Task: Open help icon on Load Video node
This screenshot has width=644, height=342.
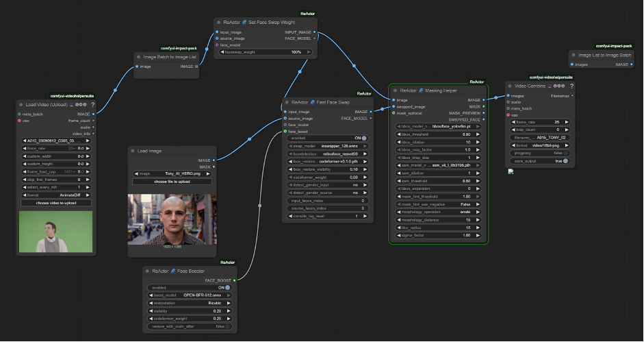Action: pos(93,105)
